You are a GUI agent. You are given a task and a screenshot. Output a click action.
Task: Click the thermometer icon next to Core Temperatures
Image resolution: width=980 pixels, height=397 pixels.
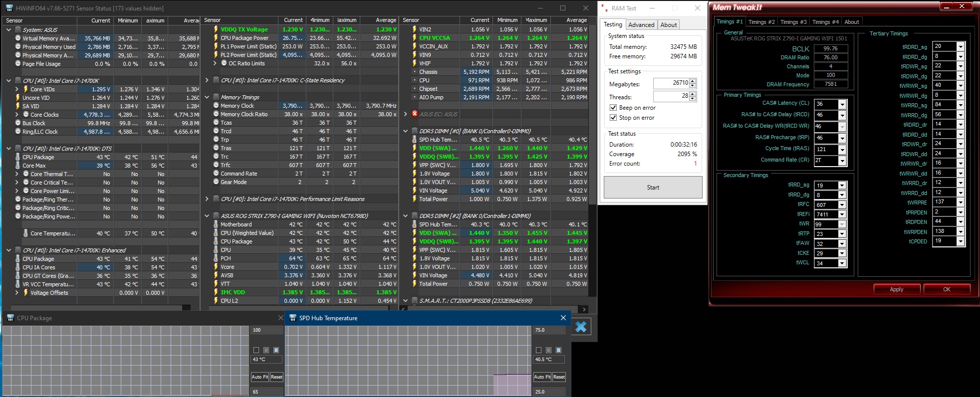point(26,233)
